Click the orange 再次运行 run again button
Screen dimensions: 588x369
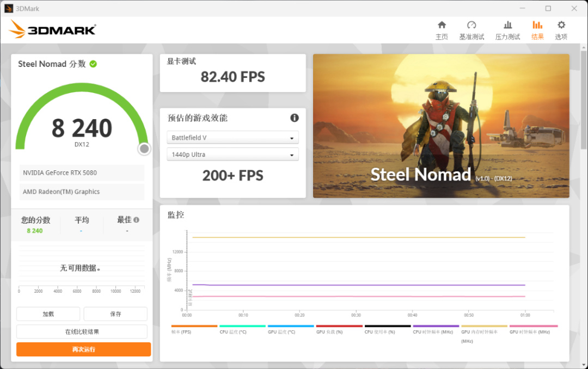click(84, 349)
